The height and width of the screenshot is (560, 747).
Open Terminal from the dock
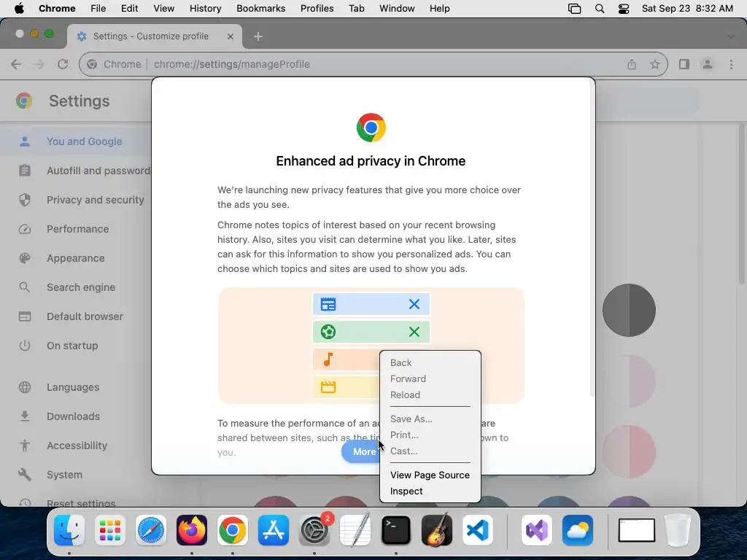[x=396, y=530]
